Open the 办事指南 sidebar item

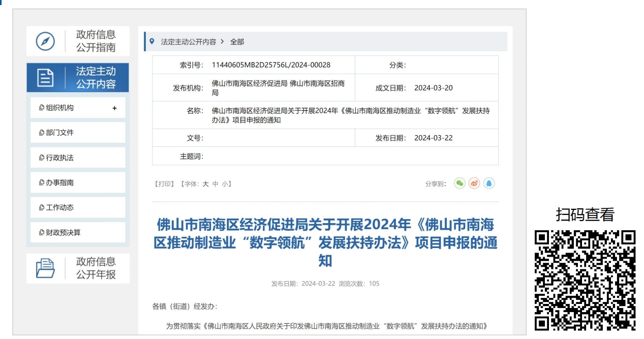(59, 182)
